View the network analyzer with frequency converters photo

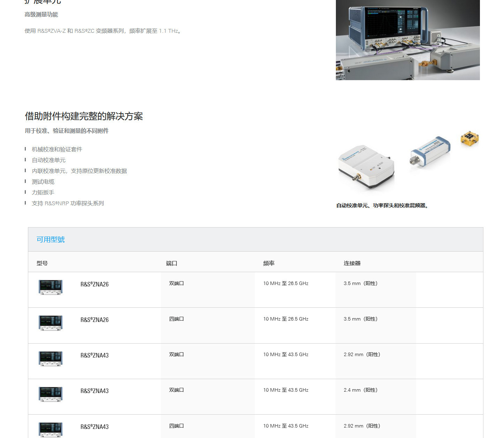pyautogui.click(x=407, y=40)
